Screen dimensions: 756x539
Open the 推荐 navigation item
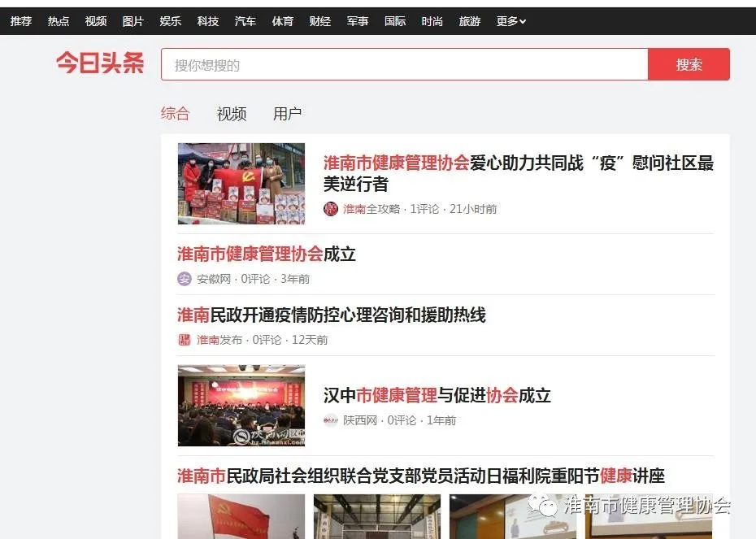[21, 21]
